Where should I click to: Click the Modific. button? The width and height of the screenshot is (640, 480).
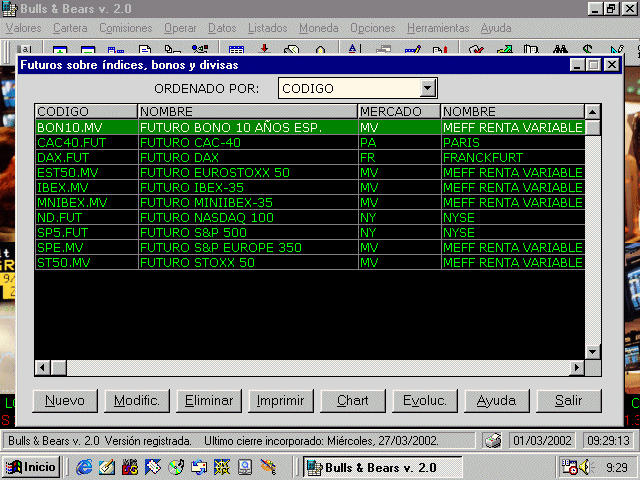tap(137, 401)
